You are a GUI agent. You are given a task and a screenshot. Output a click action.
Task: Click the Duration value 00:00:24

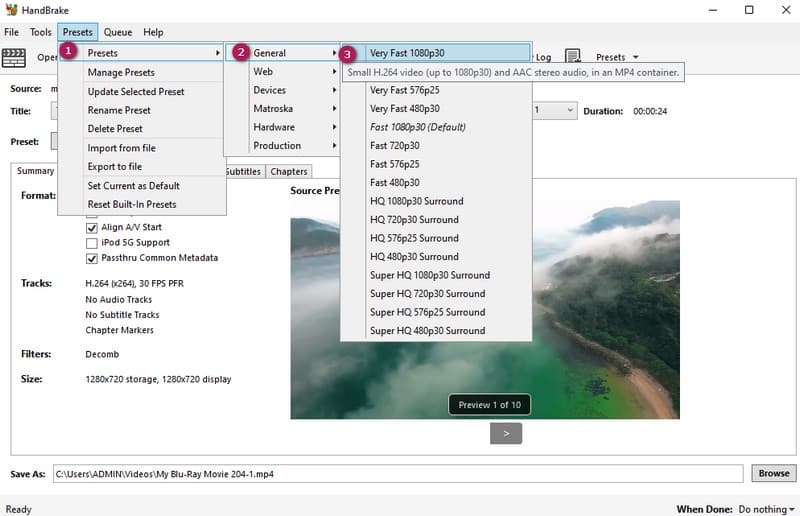[x=650, y=111]
